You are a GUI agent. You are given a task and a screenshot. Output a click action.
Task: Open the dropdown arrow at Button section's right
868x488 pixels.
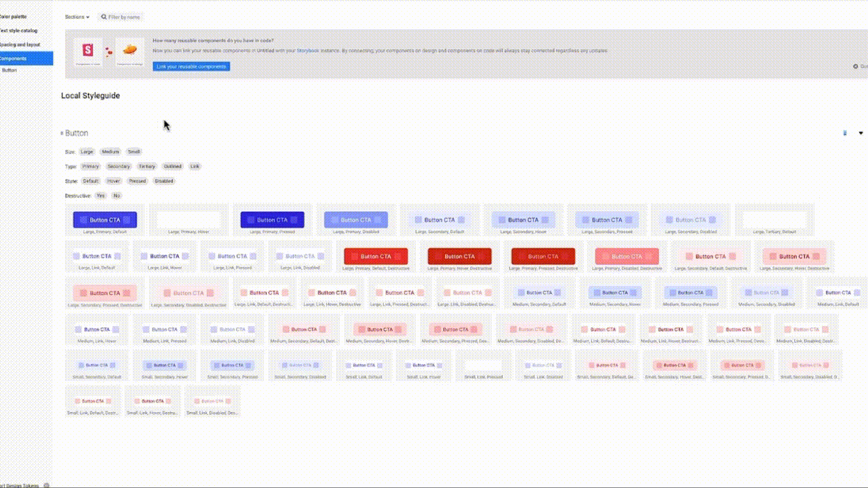tap(861, 133)
